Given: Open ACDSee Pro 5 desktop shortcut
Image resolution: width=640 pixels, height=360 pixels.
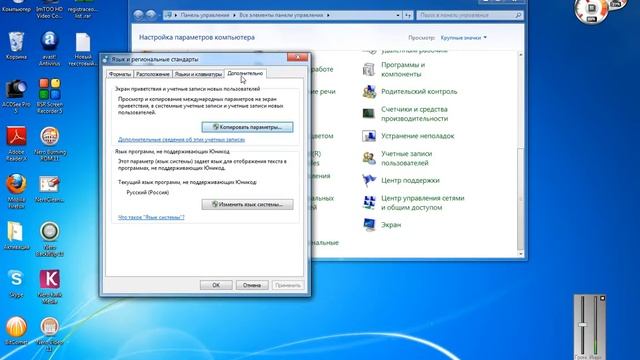Looking at the screenshot, I should click(x=16, y=96).
